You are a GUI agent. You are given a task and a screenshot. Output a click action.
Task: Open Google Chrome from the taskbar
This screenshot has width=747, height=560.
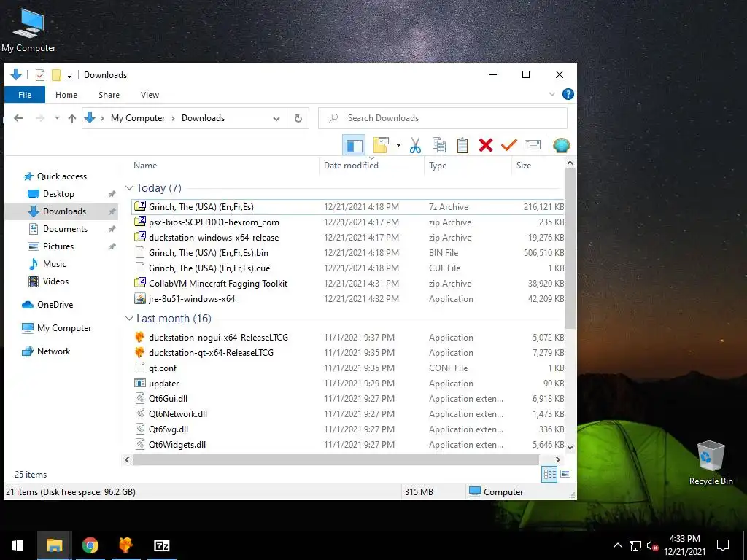[x=90, y=545]
